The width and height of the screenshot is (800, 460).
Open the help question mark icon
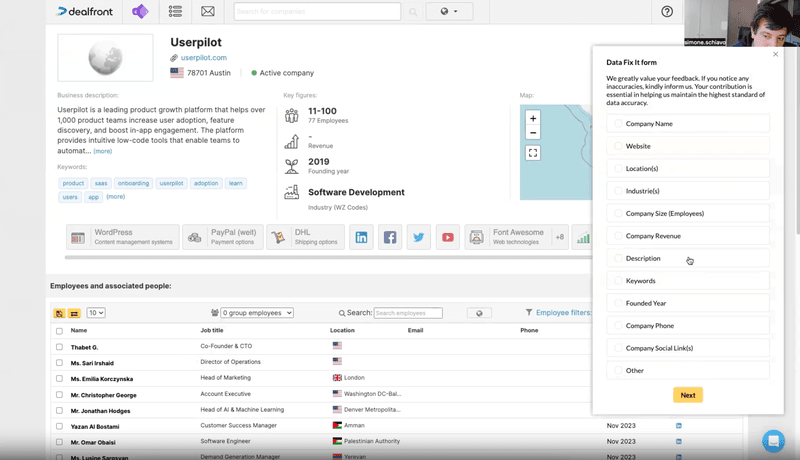coord(667,12)
